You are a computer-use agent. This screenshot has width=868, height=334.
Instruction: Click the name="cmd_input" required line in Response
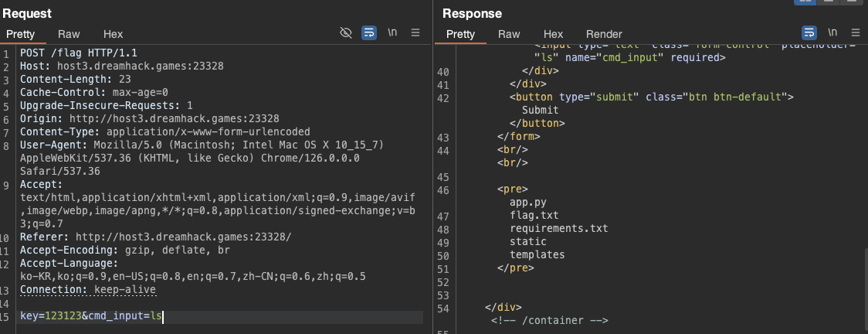[x=630, y=58]
